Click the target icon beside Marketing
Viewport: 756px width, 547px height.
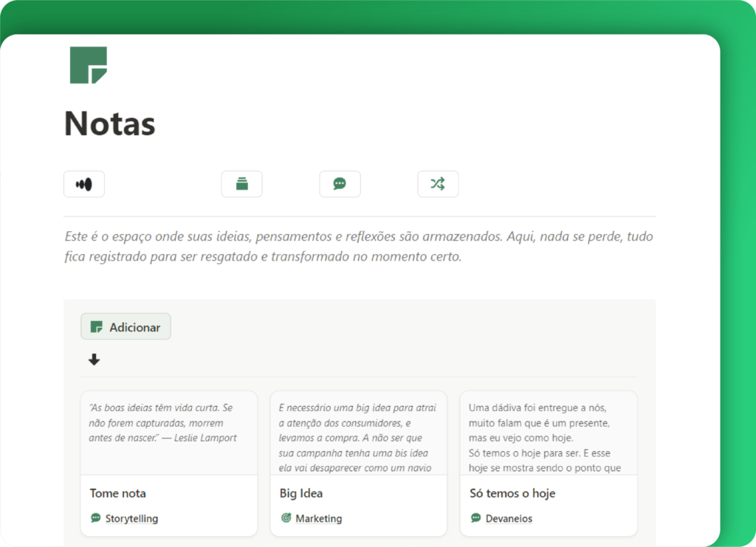(x=286, y=518)
